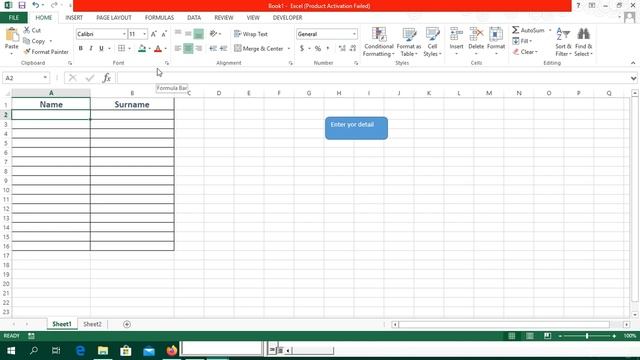Toggle Middle Align
This screenshot has width=640, height=360.
[x=188, y=33]
